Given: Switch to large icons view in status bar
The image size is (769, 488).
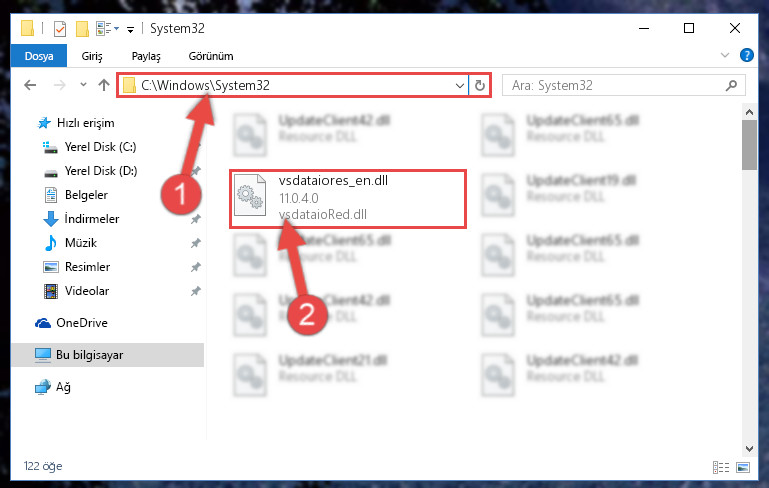Looking at the screenshot, I should coord(743,467).
